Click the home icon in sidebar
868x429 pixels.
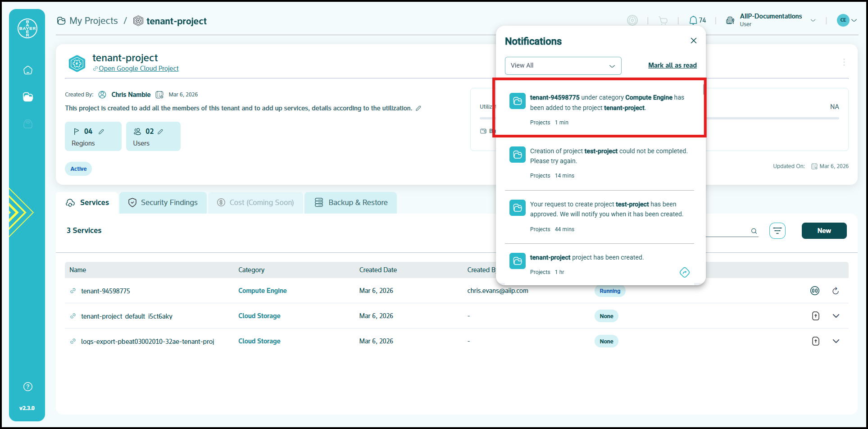tap(28, 70)
